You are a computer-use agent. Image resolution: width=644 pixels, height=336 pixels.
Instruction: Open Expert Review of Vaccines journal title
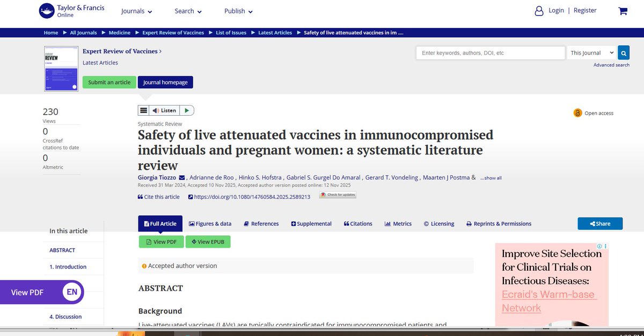122,51
